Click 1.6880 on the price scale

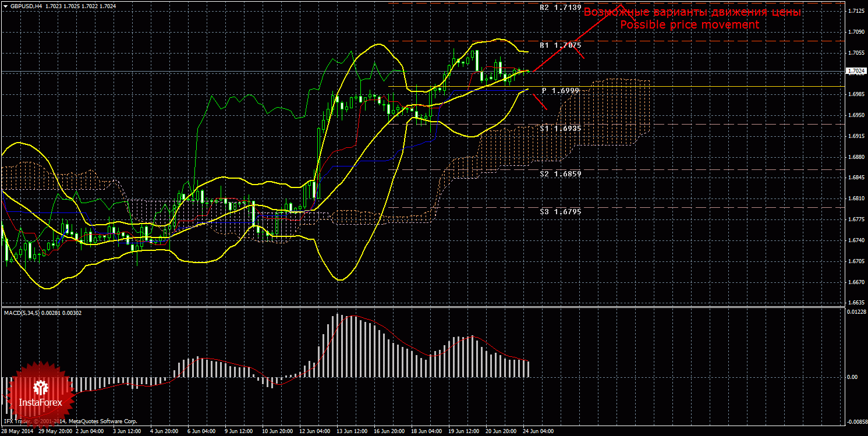pos(856,157)
